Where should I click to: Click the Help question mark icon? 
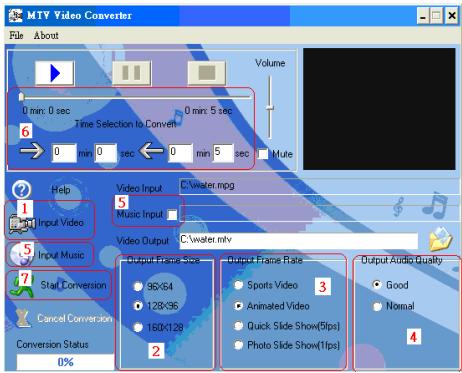coord(22,190)
